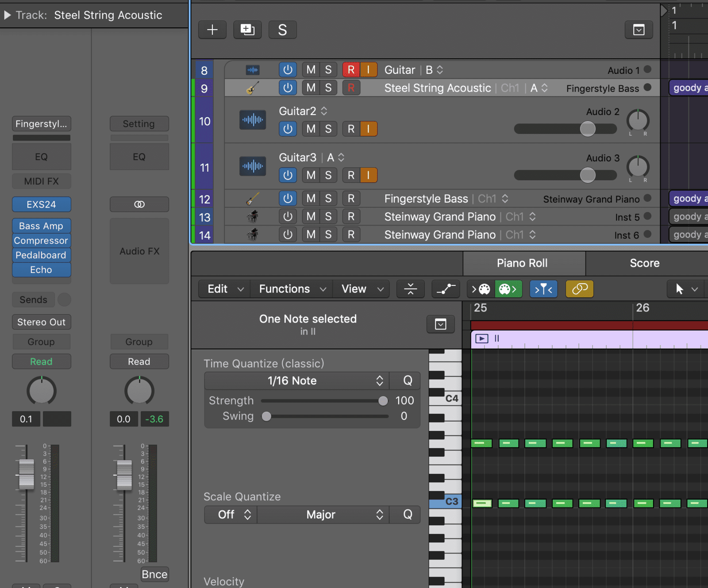Toggle the green MIDI Out palette button
Image resolution: width=708 pixels, height=588 pixels.
click(508, 289)
